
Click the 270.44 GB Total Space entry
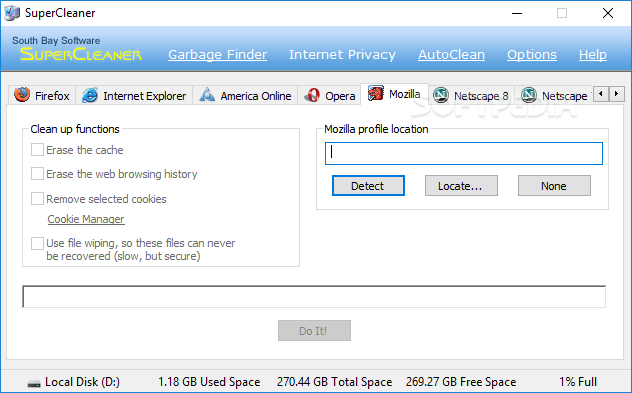334,382
